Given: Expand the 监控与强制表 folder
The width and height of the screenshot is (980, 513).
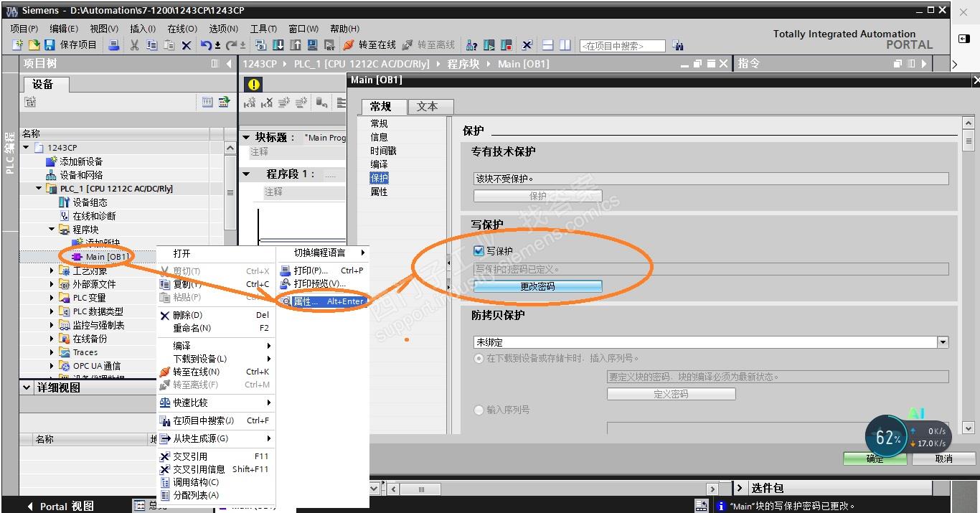Looking at the screenshot, I should [x=52, y=325].
